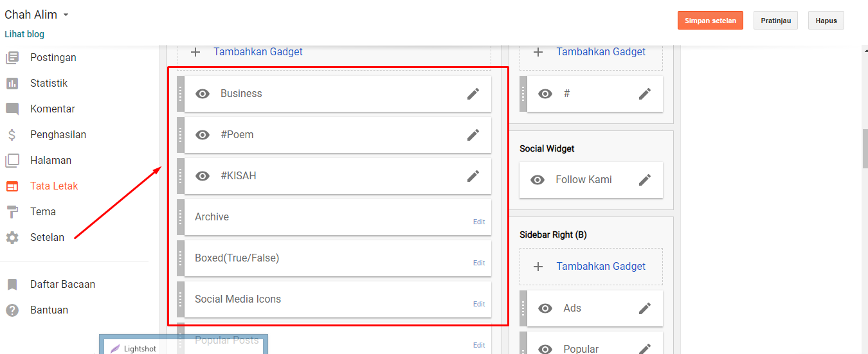
Task: Open the Tata Letak menu item
Action: (x=54, y=186)
